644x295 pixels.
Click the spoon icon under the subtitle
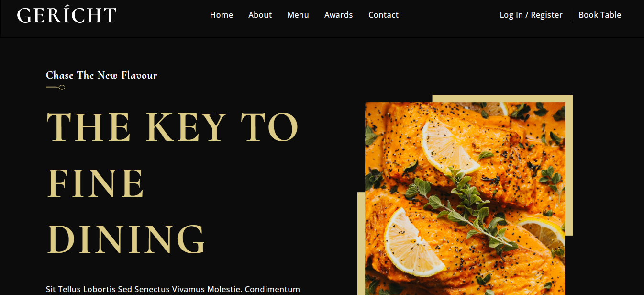tap(56, 87)
